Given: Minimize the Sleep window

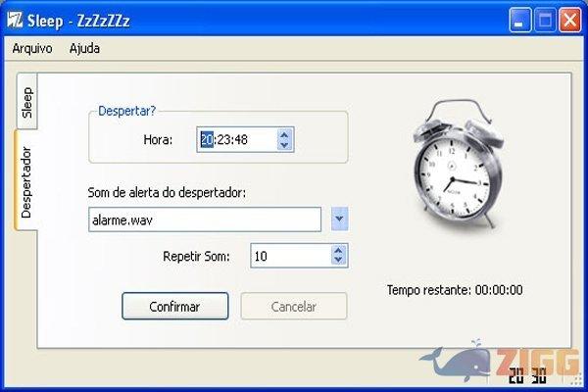Looking at the screenshot, I should coord(519,20).
